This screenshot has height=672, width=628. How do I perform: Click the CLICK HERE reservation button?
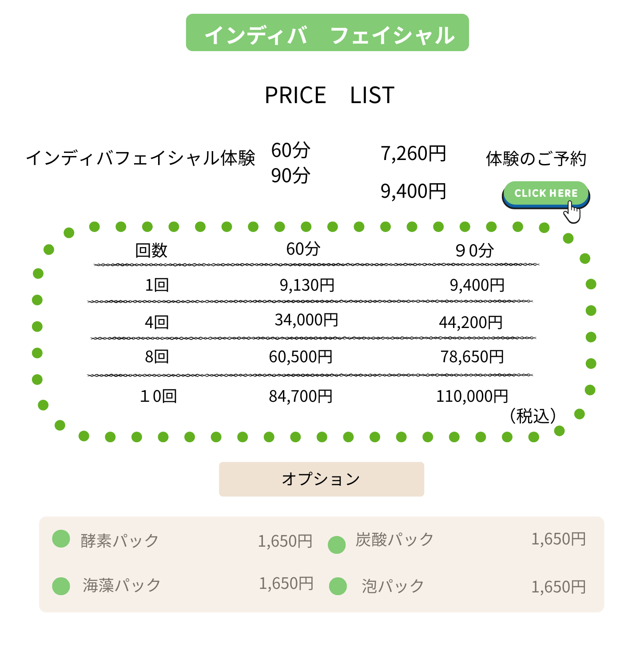pyautogui.click(x=546, y=194)
